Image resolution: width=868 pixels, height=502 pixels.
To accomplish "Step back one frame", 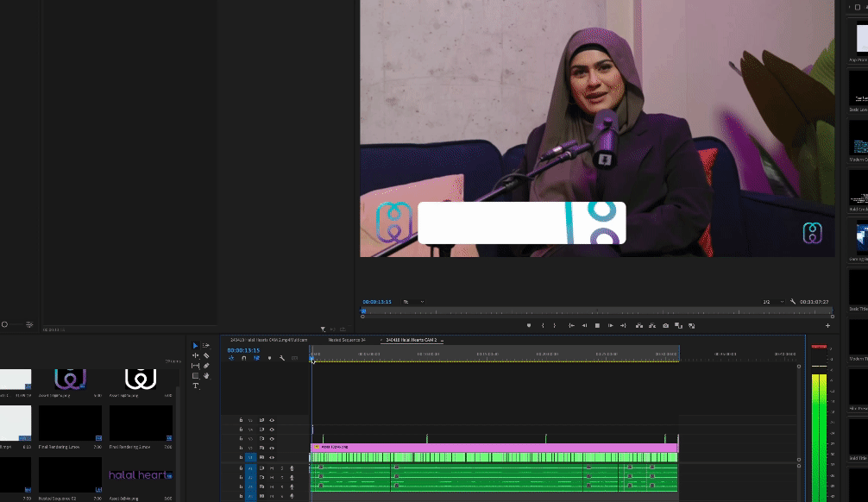I will click(x=584, y=325).
